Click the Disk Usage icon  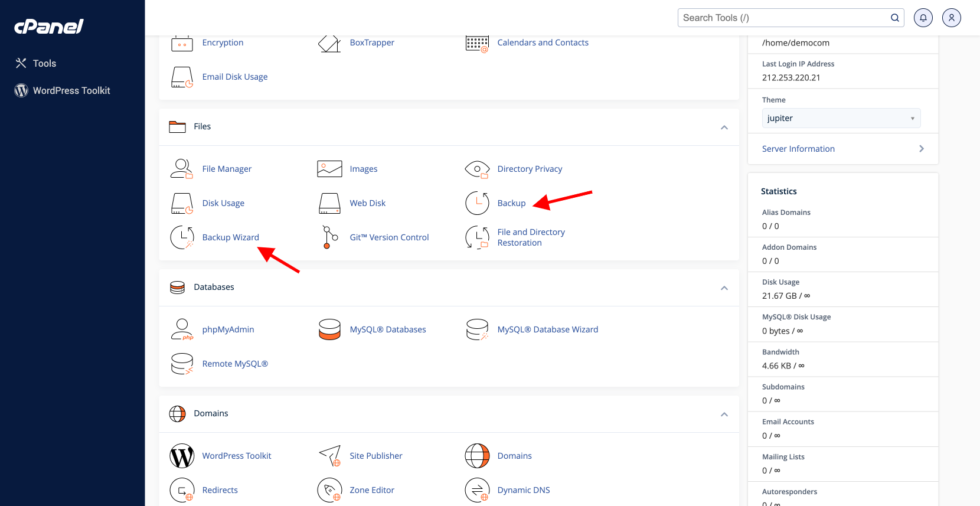182,203
